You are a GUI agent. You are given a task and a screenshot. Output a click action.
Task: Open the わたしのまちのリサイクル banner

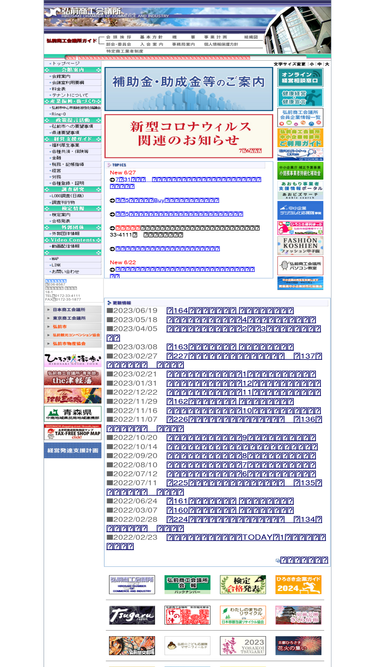pyautogui.click(x=243, y=615)
